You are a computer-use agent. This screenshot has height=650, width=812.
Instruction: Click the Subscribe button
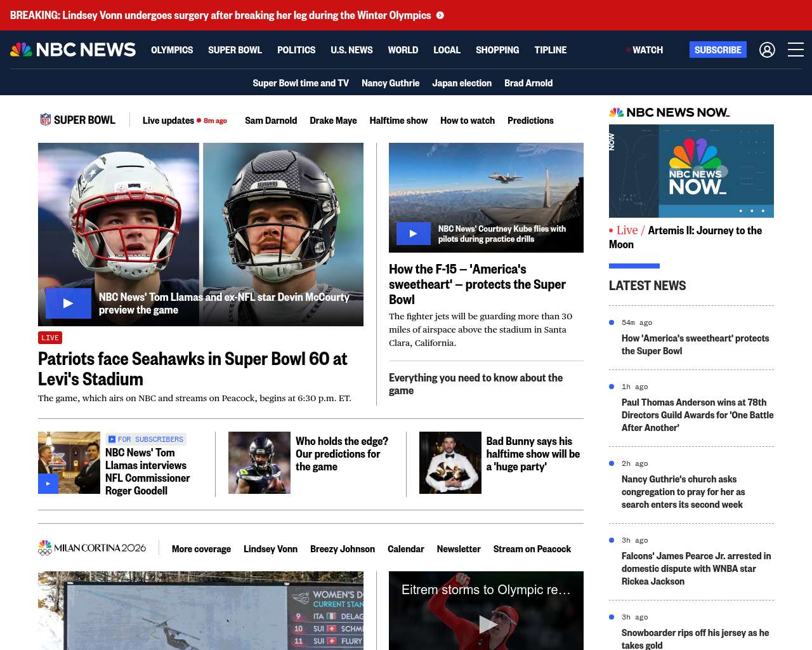tap(717, 50)
